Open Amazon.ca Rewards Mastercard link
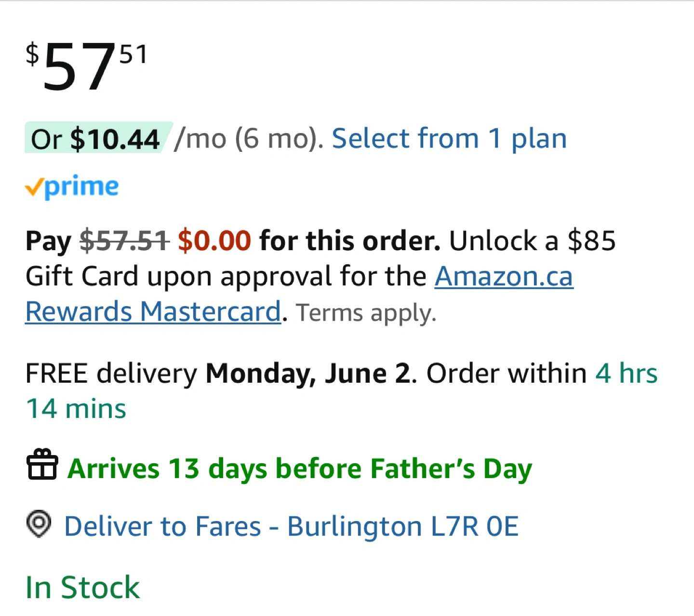Image resolution: width=694 pixels, height=616 pixels. [299, 294]
